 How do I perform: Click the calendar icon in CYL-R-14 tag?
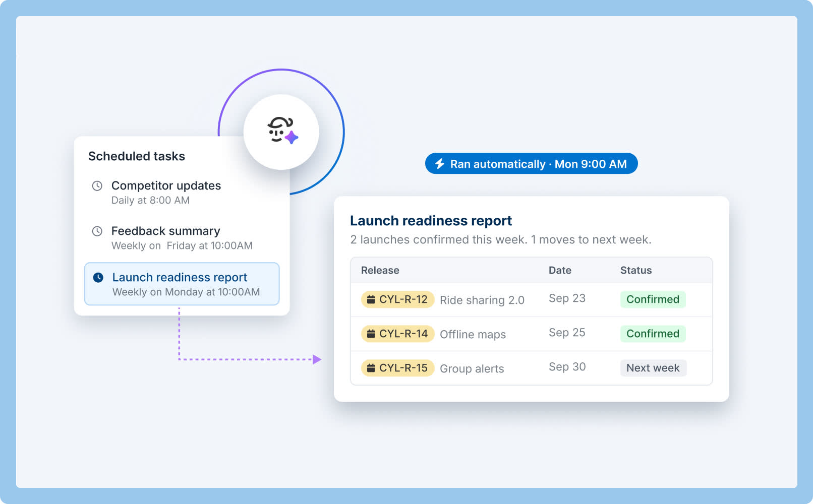click(x=371, y=334)
